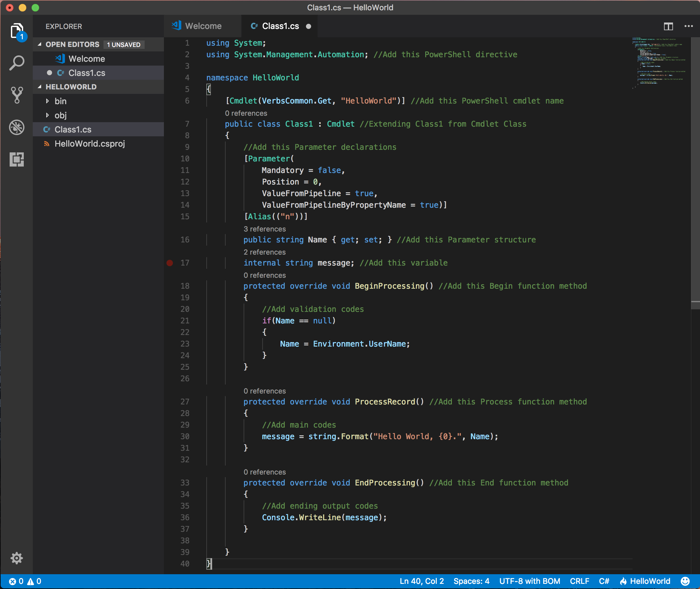Viewport: 700px width, 589px height.
Task: Click the code minimap preview
Action: coord(658,62)
